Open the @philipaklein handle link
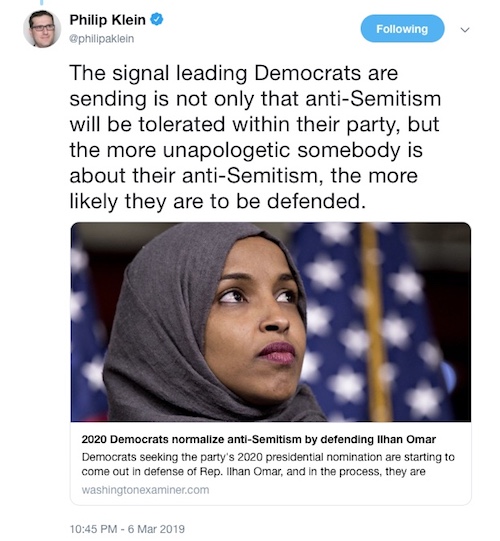500x541 pixels. 101,39
